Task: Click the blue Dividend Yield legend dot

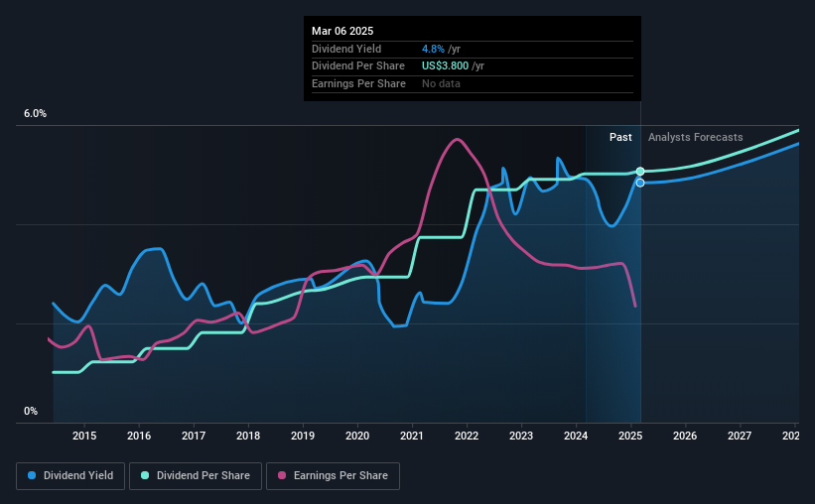Action: [x=32, y=475]
